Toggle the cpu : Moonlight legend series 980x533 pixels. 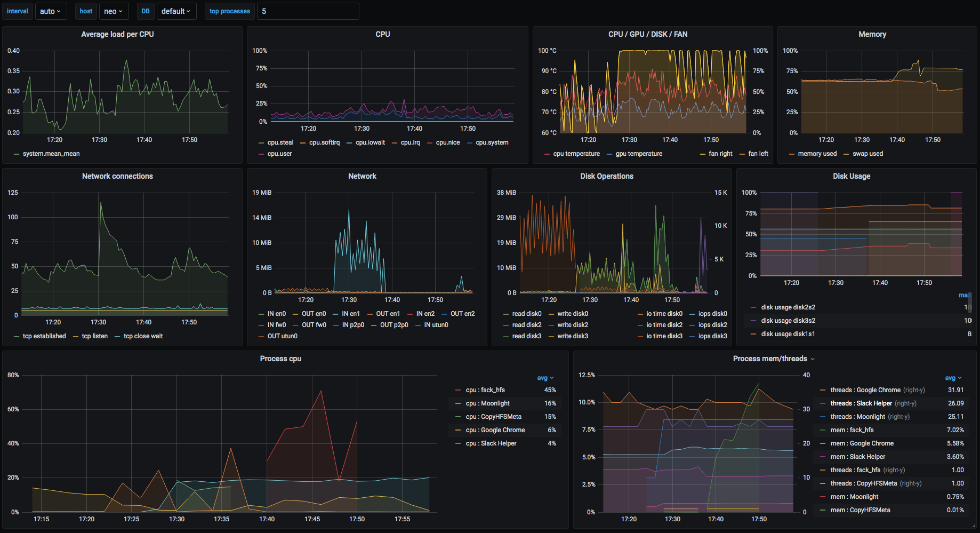pyautogui.click(x=487, y=403)
